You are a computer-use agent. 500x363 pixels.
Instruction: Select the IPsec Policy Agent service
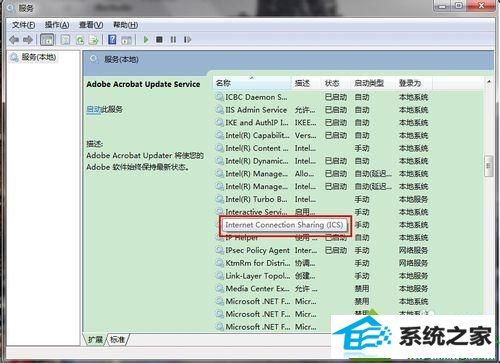point(322,250)
